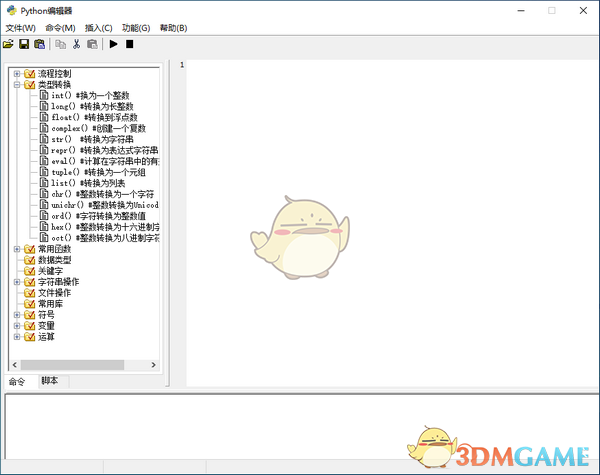The width and height of the screenshot is (600, 475).
Task: Select the 运算 tree label
Action: pos(46,337)
